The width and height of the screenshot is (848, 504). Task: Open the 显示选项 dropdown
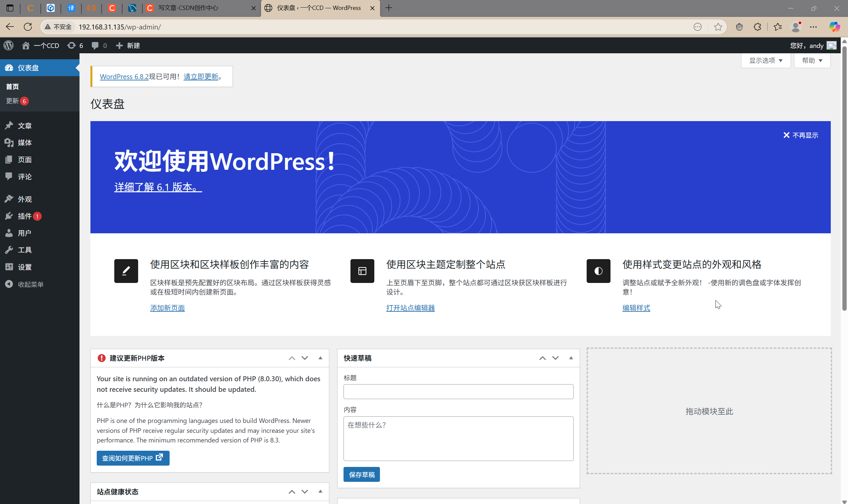pyautogui.click(x=765, y=61)
